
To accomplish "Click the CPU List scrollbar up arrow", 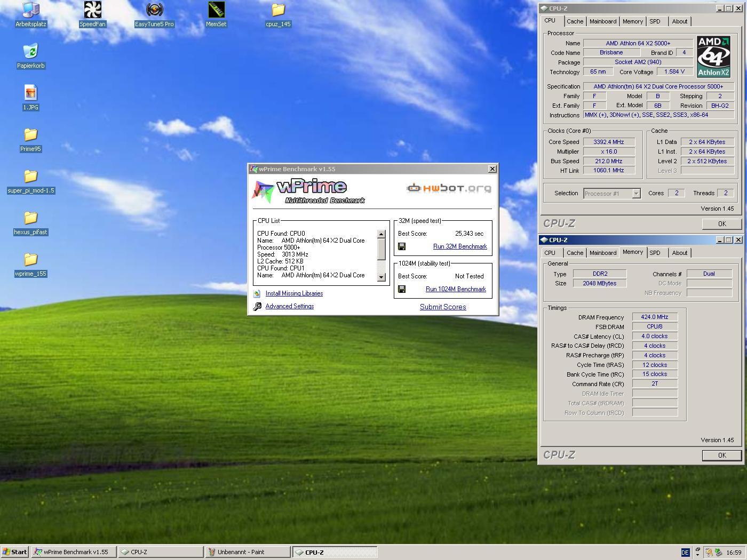I will [381, 234].
